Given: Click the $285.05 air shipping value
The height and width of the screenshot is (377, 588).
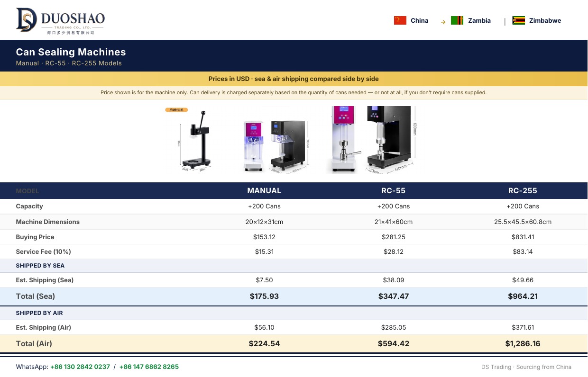Looking at the screenshot, I should (x=394, y=327).
